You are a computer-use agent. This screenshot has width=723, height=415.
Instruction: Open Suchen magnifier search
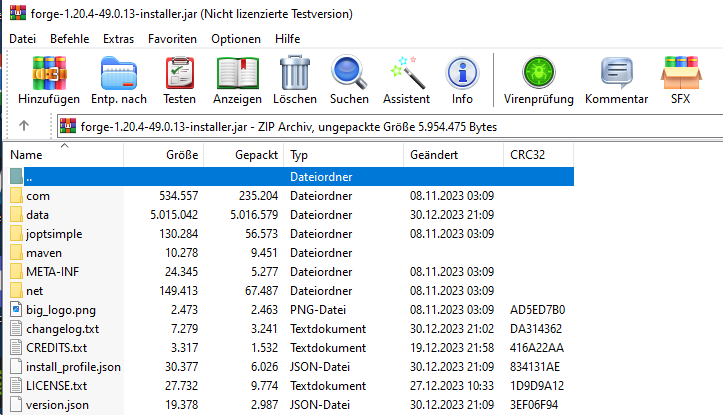349,72
